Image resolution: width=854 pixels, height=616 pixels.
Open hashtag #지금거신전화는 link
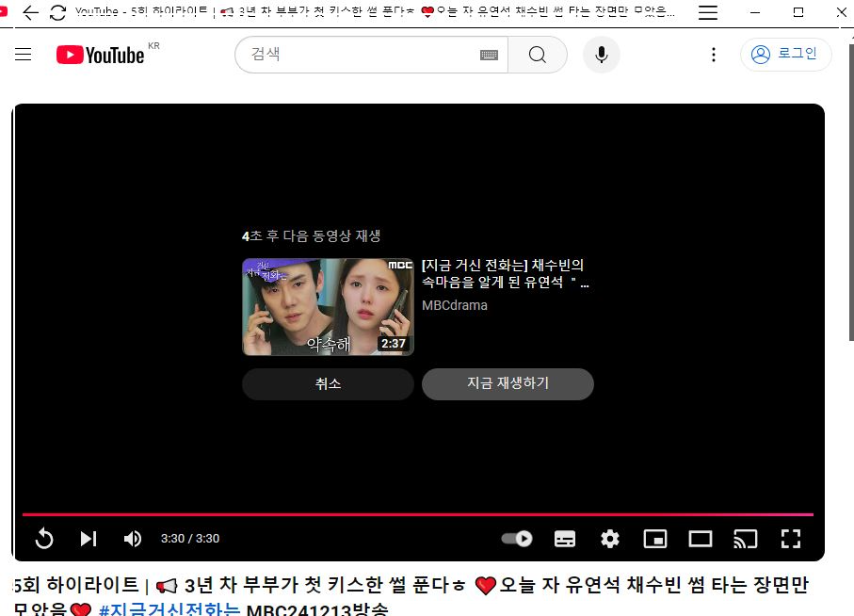169,608
